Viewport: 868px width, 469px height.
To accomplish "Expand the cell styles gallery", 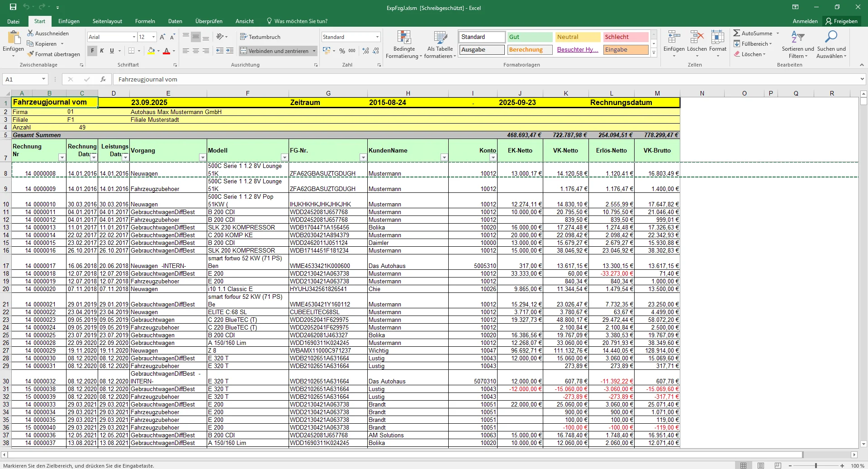I will coord(654,53).
